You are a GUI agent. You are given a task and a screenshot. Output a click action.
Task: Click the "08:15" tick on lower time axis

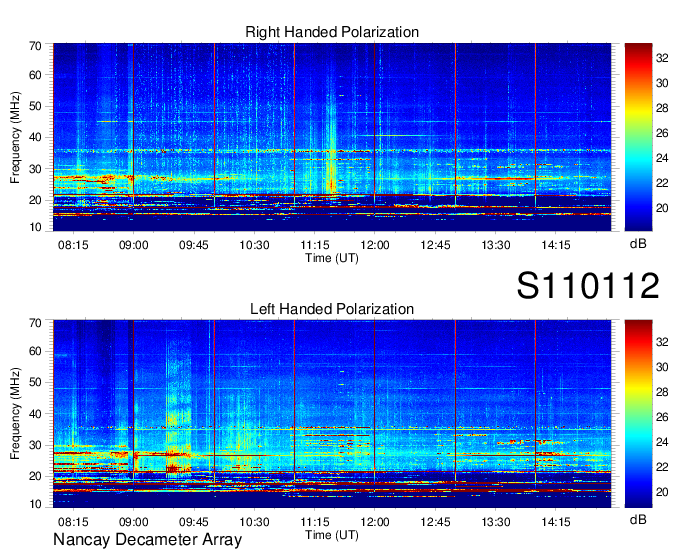pyautogui.click(x=73, y=522)
